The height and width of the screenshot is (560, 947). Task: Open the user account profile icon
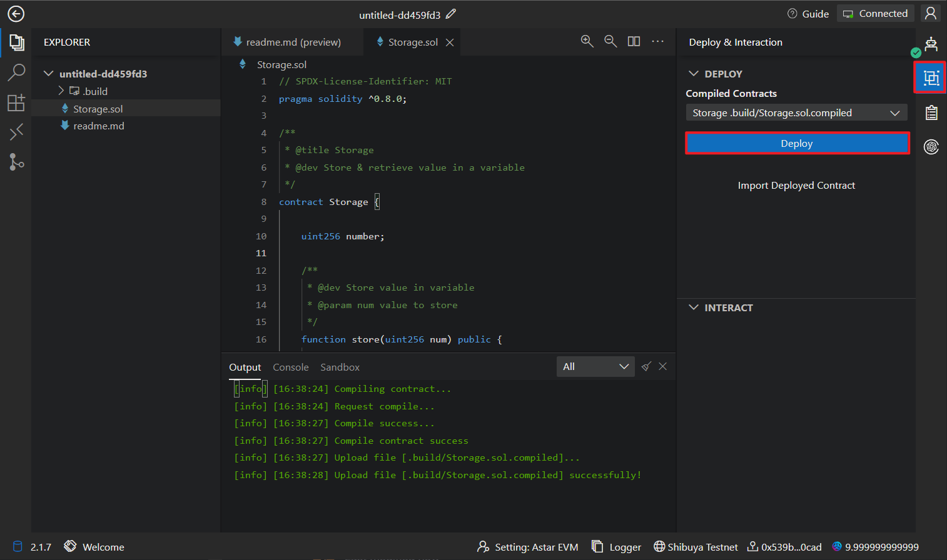pyautogui.click(x=931, y=13)
